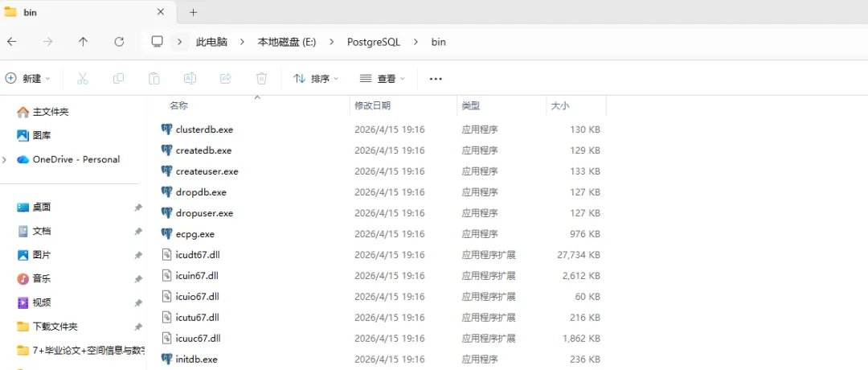Viewport: 868px width, 370px height.
Task: Select file name icuuc67.dll
Action: click(x=199, y=339)
